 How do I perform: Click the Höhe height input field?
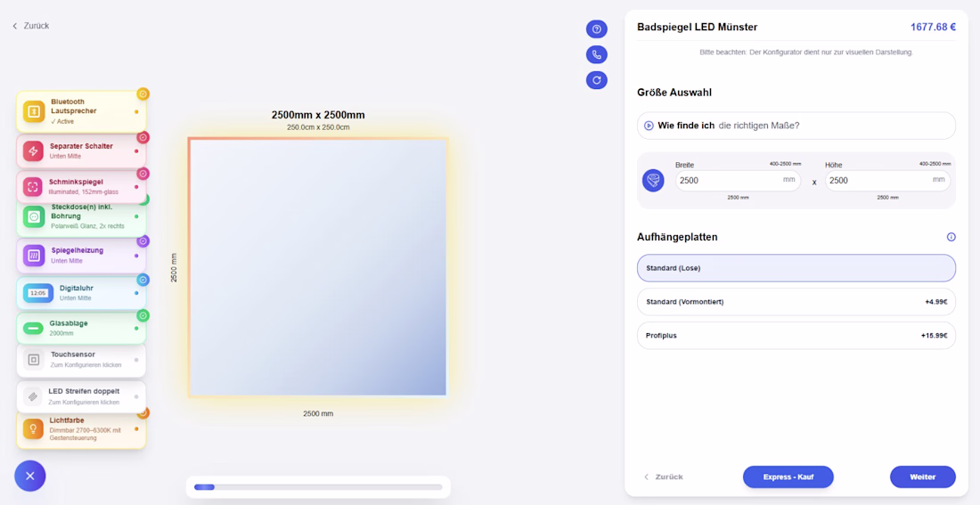[887, 181]
